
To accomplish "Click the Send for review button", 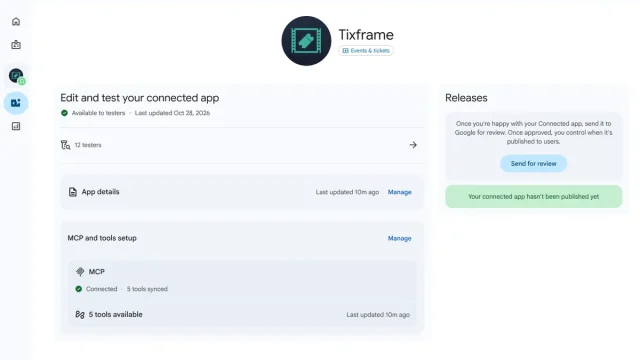I will 533,163.
